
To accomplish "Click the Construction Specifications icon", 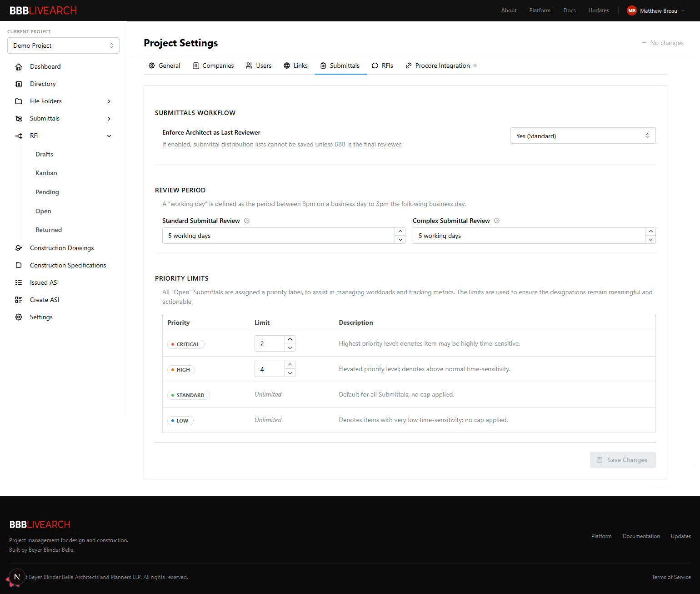I will [19, 265].
